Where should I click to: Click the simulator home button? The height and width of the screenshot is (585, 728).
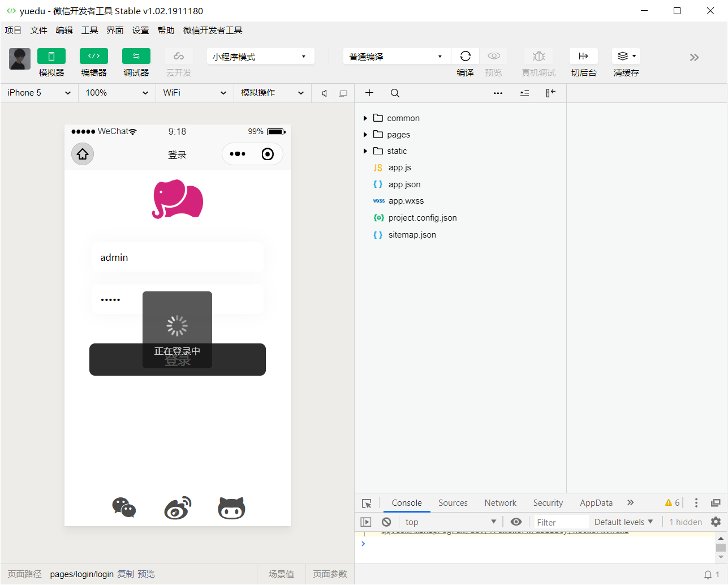coord(83,154)
